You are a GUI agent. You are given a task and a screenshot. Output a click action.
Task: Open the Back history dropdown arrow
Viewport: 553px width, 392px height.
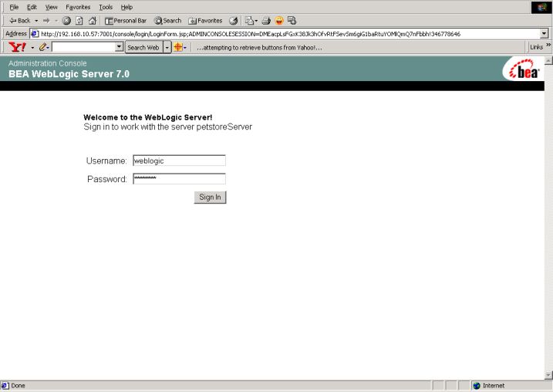(36, 21)
